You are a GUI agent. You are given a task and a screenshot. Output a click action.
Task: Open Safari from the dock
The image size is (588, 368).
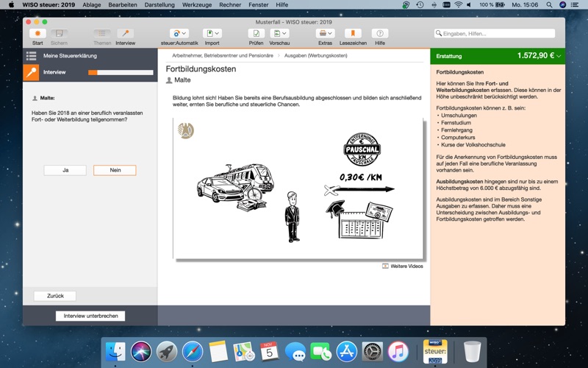(x=193, y=351)
